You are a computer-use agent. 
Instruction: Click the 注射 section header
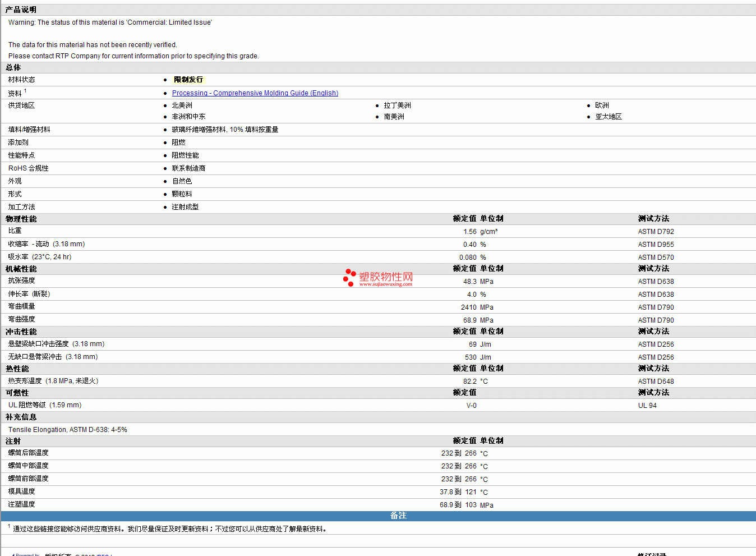13,441
